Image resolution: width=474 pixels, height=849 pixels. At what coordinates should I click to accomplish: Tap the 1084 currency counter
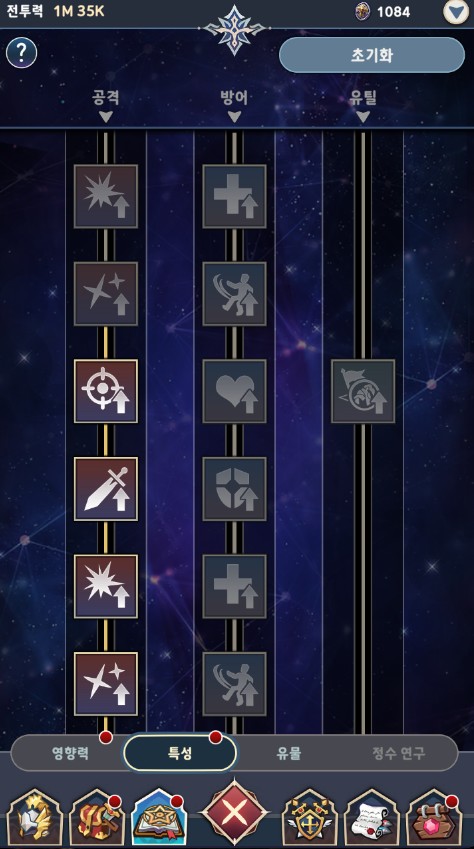click(383, 11)
